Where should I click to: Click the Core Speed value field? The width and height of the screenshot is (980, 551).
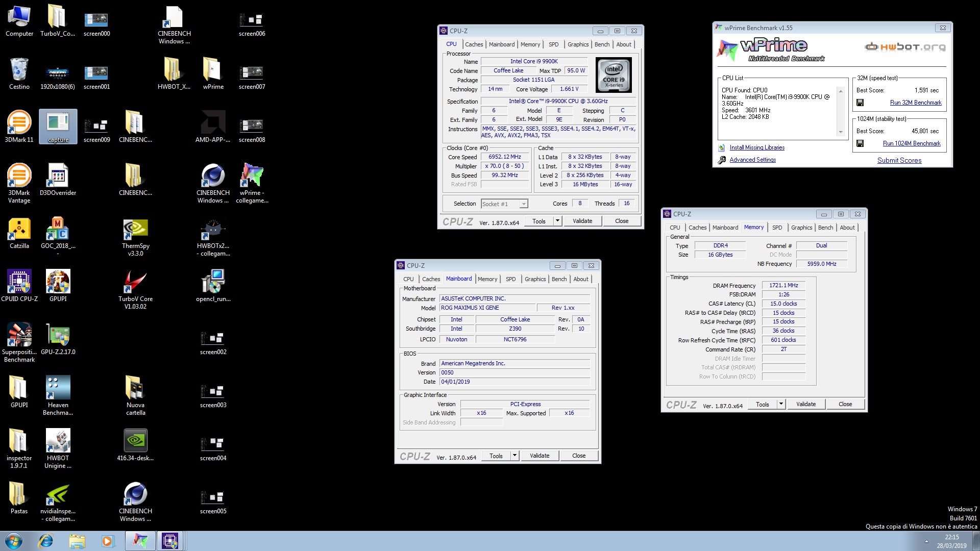505,157
